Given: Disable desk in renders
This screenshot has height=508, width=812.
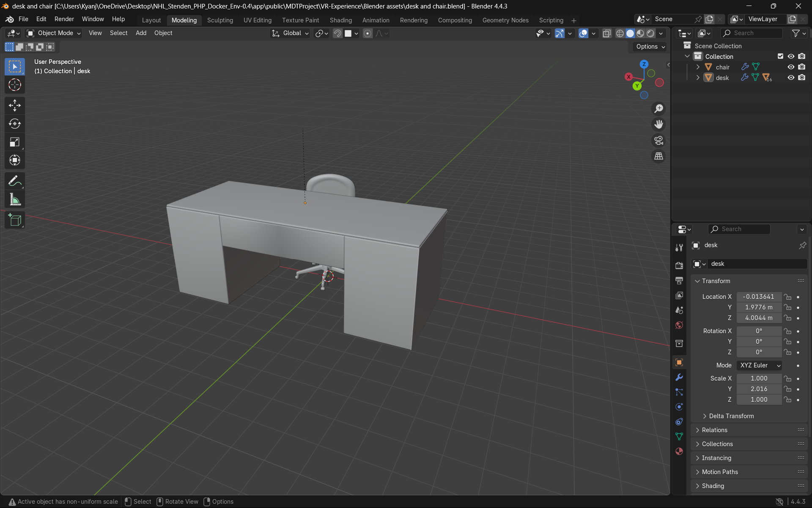Looking at the screenshot, I should tap(801, 77).
